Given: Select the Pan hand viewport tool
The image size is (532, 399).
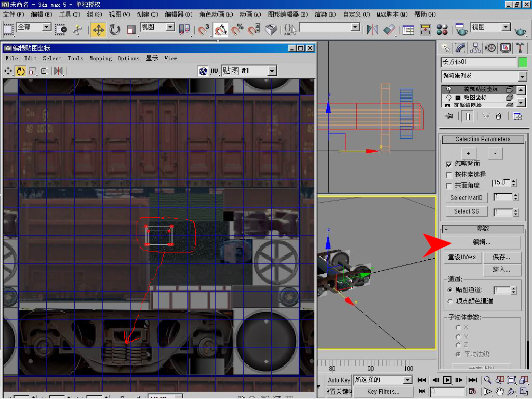Looking at the screenshot, I should click(499, 391).
